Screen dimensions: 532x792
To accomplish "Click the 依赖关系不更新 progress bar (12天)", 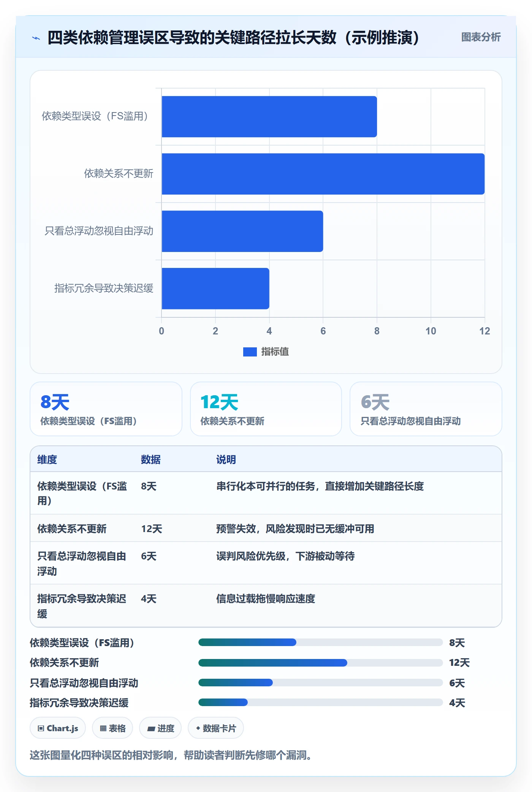I will [x=321, y=663].
